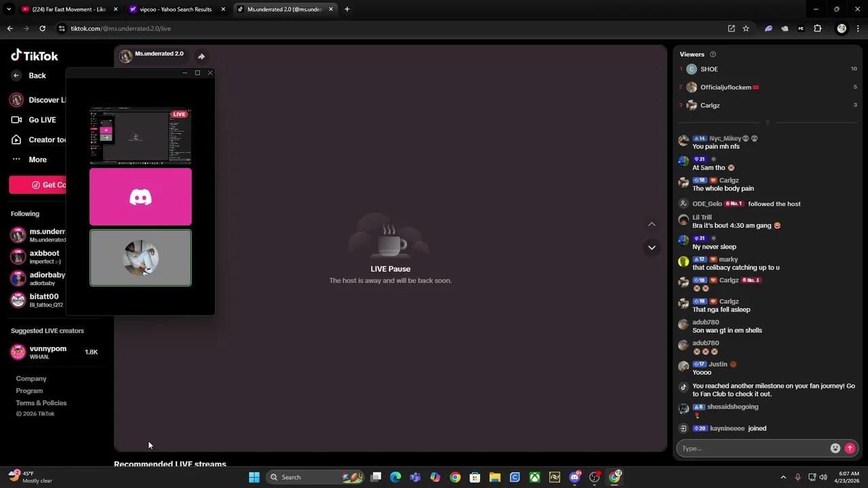This screenshot has width=868, height=488.
Task: Open adiorbaby in Following list
Action: point(38,279)
